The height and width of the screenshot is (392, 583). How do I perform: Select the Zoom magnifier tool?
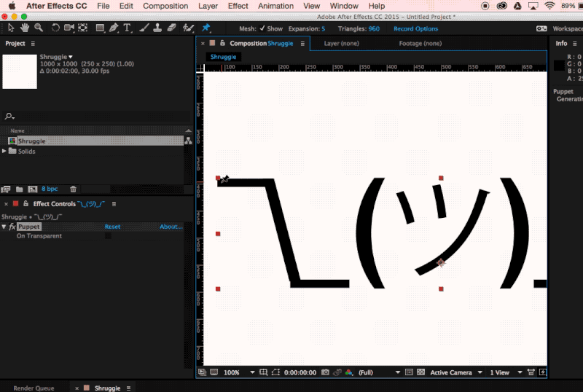pos(39,28)
